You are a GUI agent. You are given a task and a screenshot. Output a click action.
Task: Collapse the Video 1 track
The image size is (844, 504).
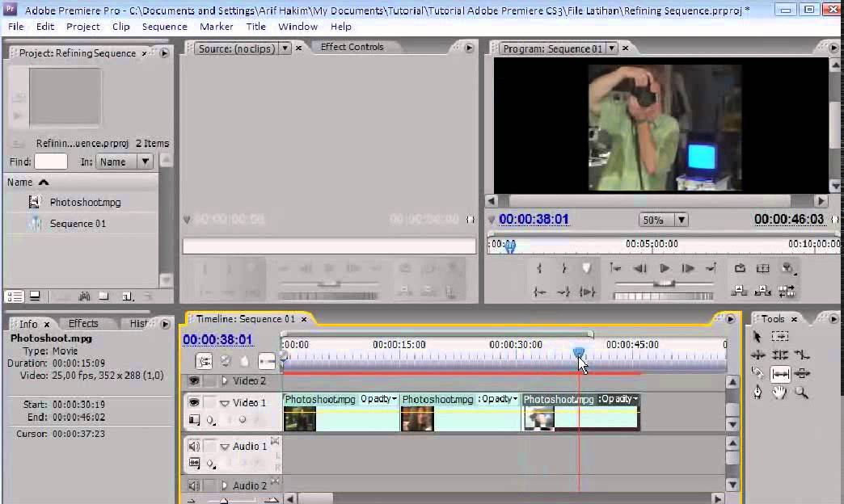(x=225, y=403)
